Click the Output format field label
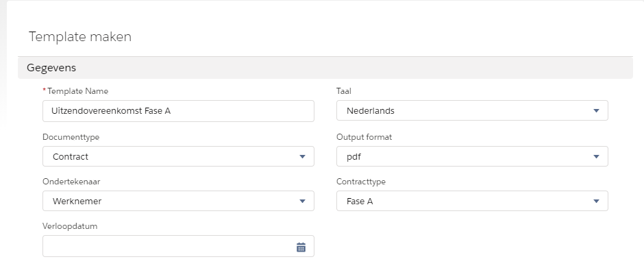 (364, 137)
